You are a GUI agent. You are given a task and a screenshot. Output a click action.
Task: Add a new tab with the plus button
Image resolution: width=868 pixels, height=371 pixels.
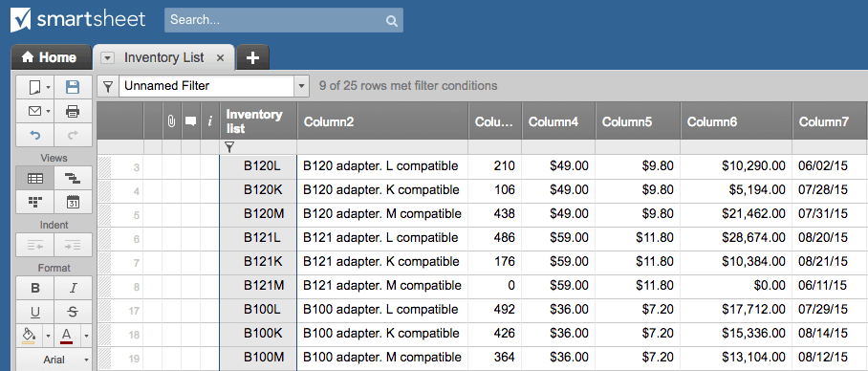tap(252, 57)
